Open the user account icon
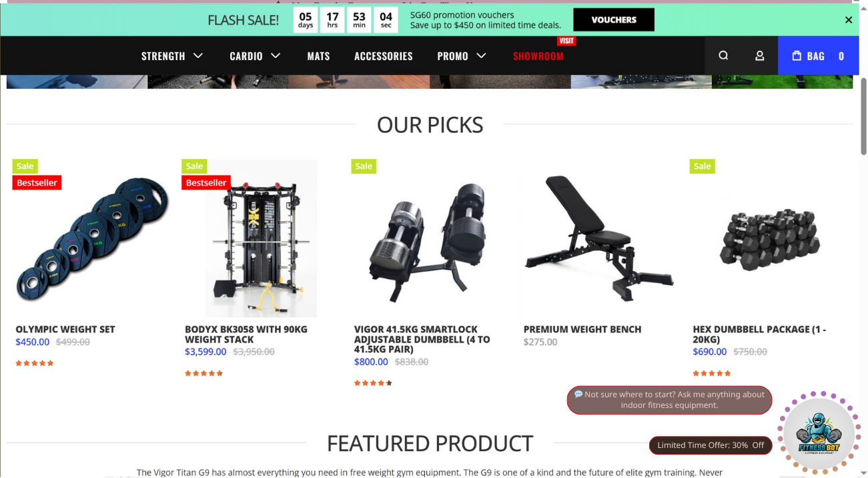The image size is (868, 478). 759,55
